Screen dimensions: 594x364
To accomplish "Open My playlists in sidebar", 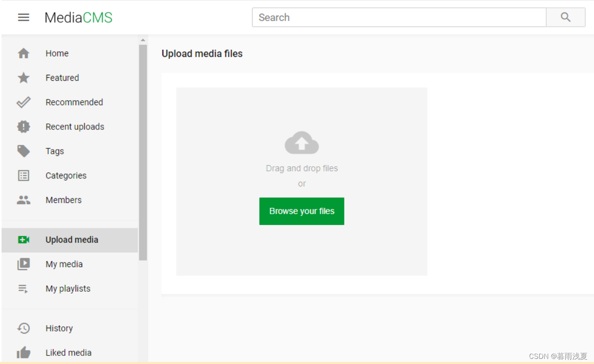I will pos(70,289).
